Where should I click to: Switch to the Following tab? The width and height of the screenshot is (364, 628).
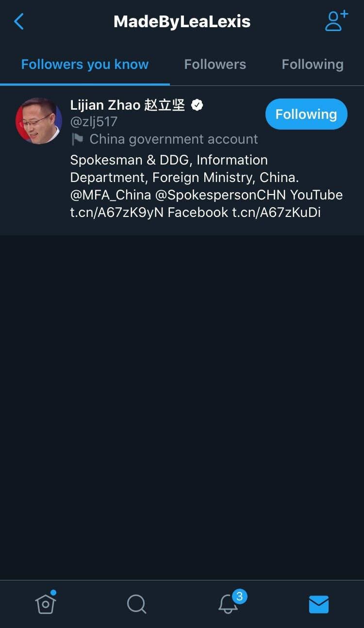[313, 65]
